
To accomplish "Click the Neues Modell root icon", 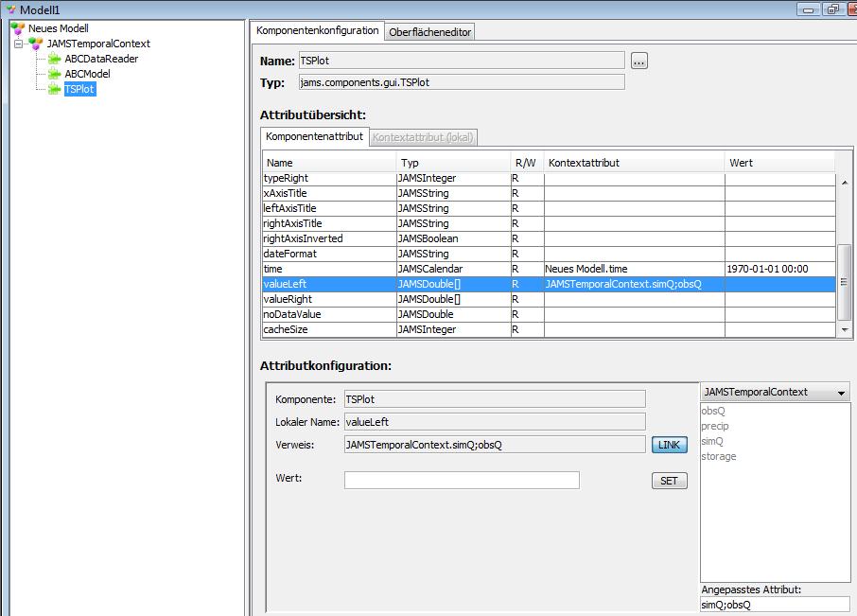I will (17, 28).
